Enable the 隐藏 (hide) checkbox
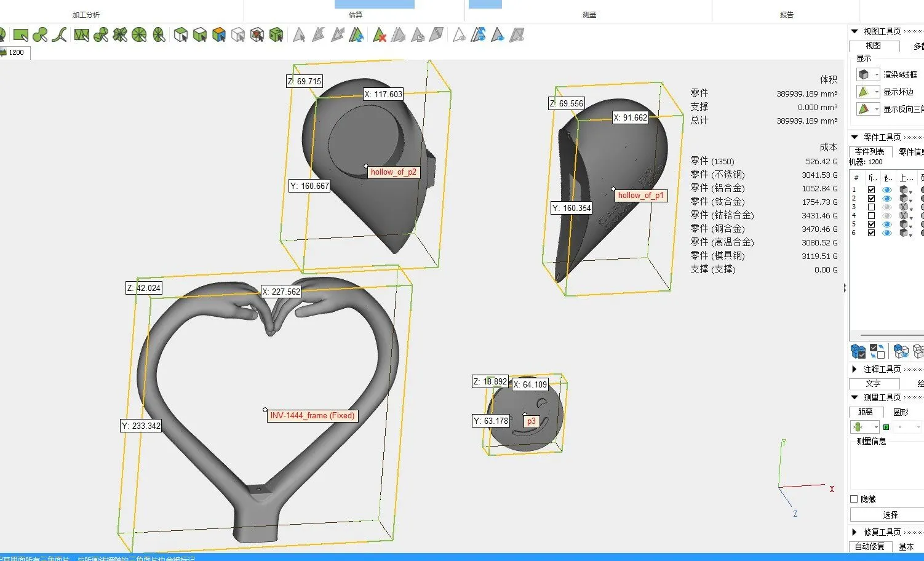Viewport: 924px width, 561px height. click(854, 499)
